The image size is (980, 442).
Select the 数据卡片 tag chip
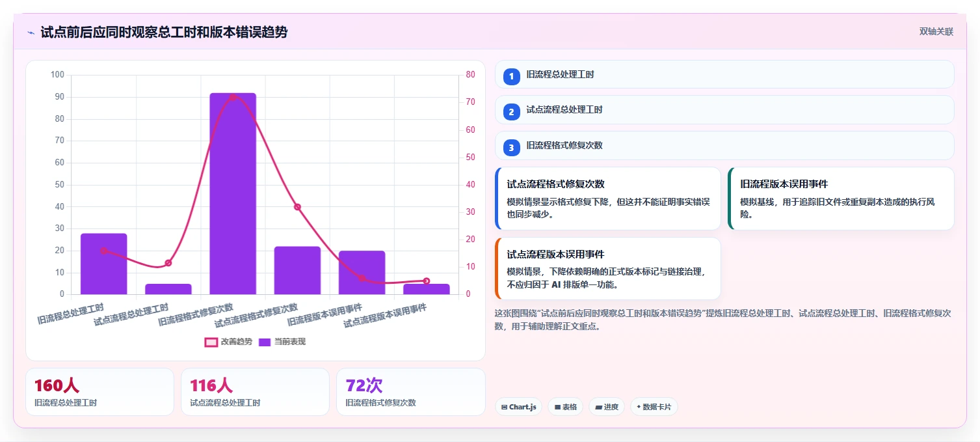tap(654, 407)
